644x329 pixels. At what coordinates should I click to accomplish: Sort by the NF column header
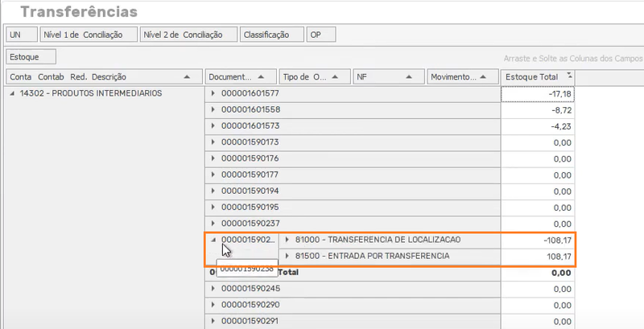[x=389, y=77]
